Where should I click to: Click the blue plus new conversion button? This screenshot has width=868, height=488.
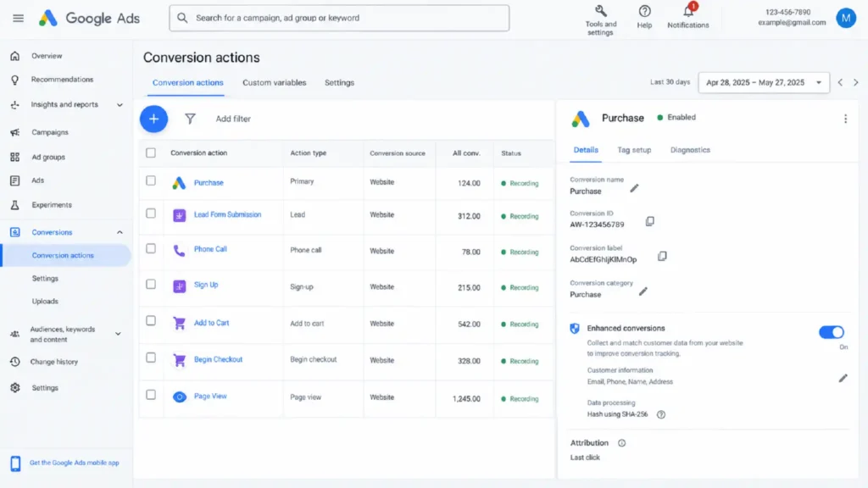154,119
